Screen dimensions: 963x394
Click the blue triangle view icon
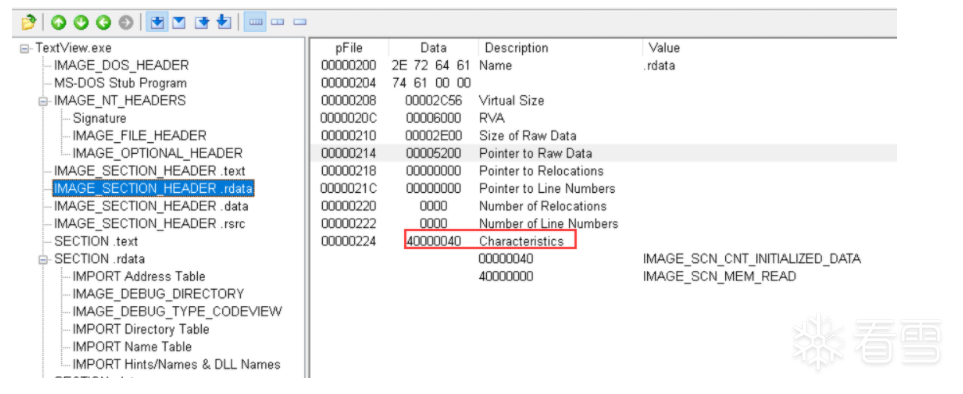click(179, 23)
